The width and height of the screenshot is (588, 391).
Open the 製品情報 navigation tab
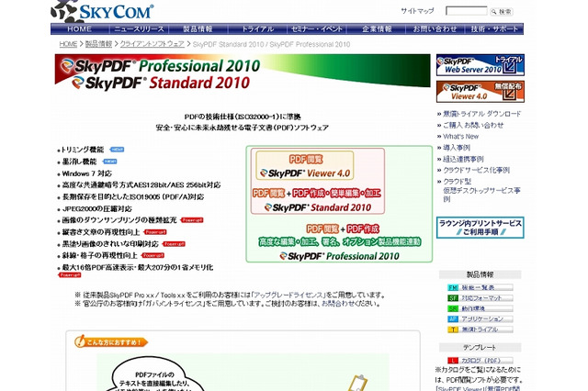click(198, 28)
